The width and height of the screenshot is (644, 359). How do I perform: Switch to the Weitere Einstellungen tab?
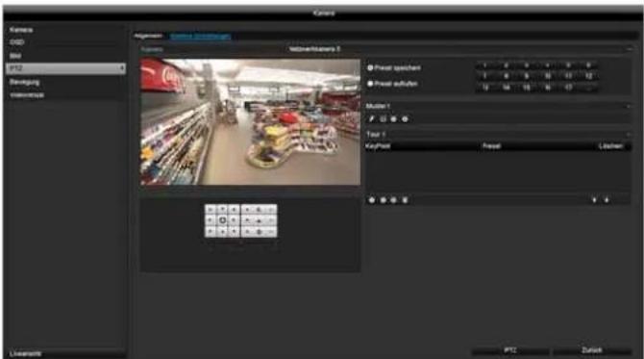[x=201, y=37]
